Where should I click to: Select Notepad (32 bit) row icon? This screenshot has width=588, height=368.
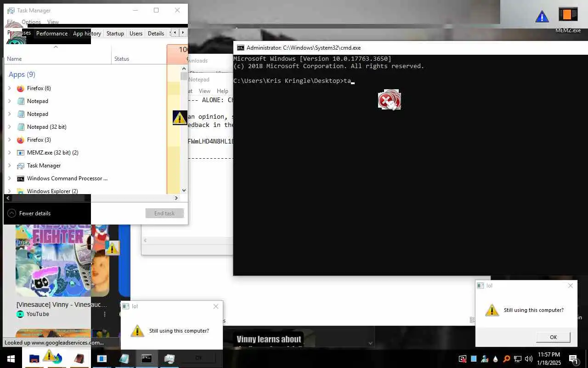point(20,127)
